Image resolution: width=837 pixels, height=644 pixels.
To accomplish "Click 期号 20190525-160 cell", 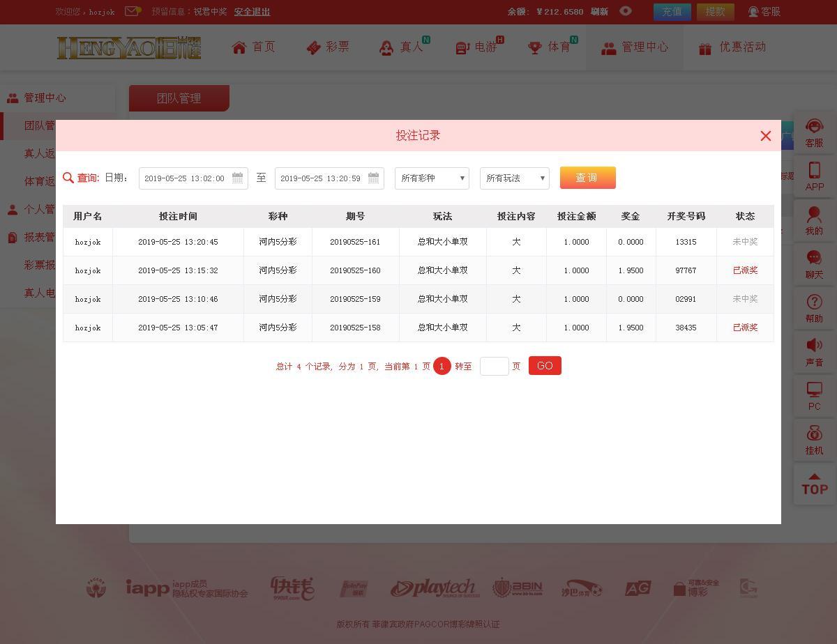I will point(355,270).
